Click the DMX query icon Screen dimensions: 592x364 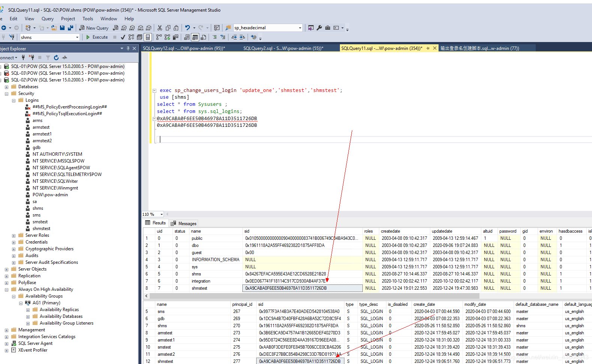tap(132, 28)
